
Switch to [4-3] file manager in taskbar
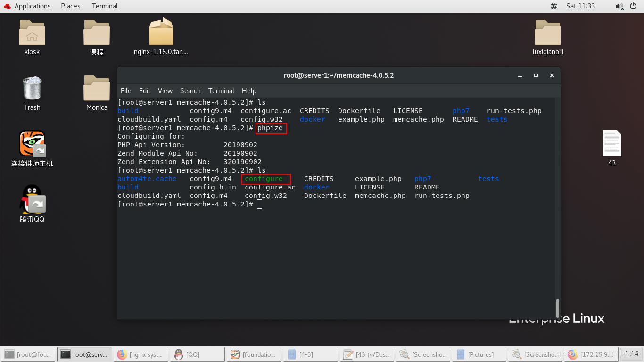point(311,354)
